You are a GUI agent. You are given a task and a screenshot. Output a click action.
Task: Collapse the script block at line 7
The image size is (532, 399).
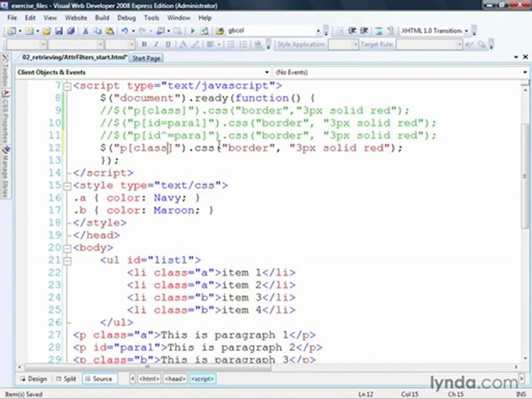point(68,86)
